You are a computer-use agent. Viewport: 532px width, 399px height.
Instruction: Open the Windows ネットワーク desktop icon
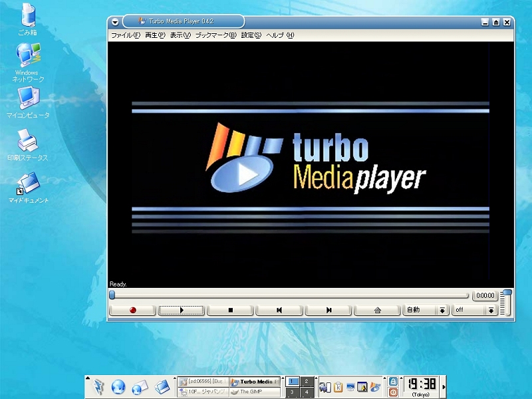click(x=28, y=63)
